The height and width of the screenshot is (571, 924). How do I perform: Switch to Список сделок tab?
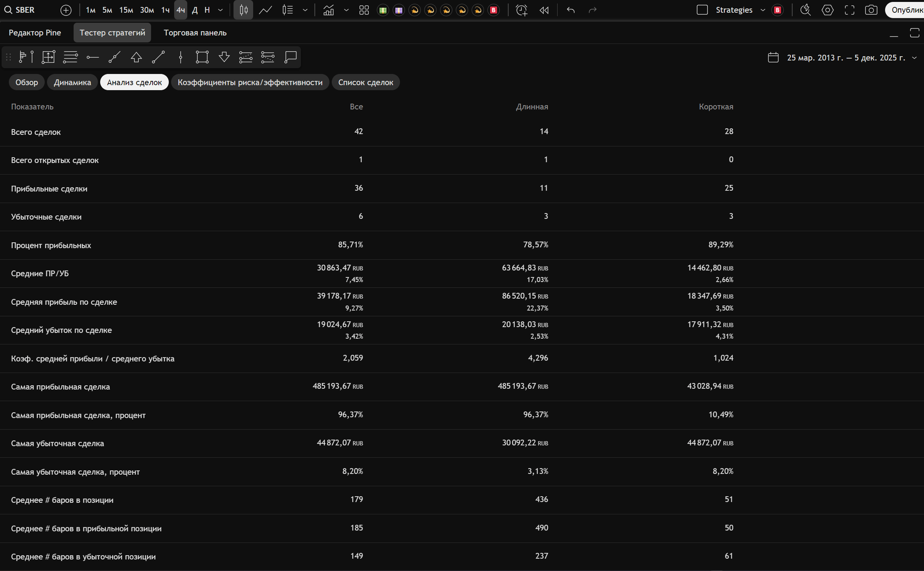(x=365, y=82)
